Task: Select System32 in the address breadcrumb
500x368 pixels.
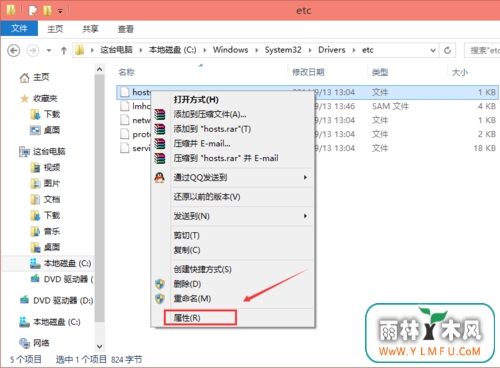Action: (x=283, y=50)
